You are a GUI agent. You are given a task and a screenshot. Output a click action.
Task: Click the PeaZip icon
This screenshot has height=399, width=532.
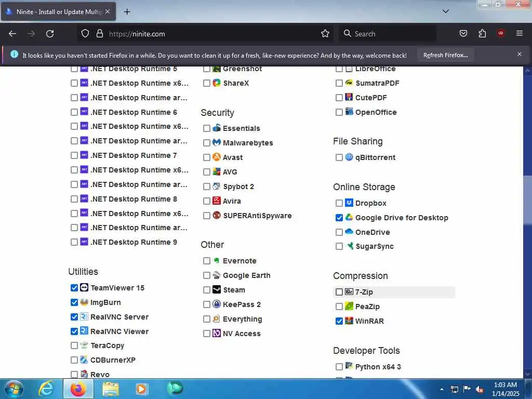click(349, 306)
